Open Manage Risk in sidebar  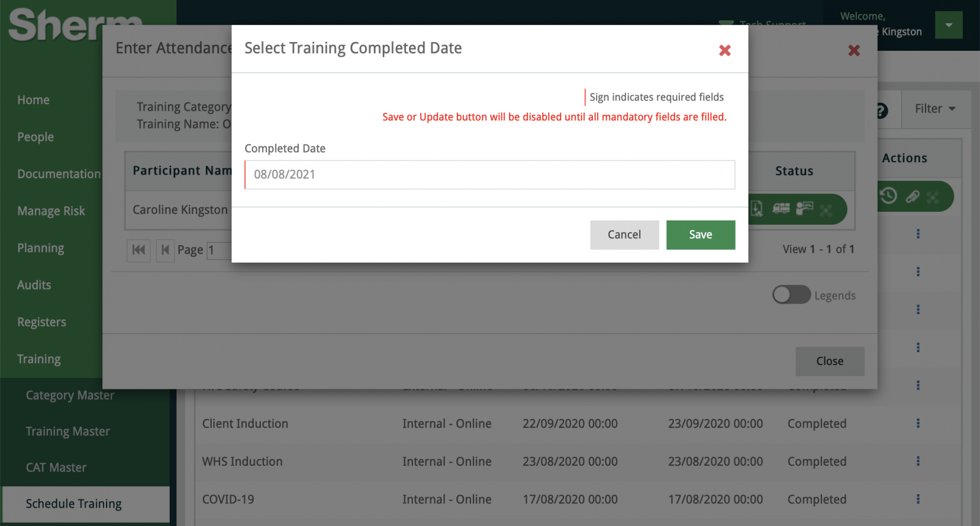(51, 211)
